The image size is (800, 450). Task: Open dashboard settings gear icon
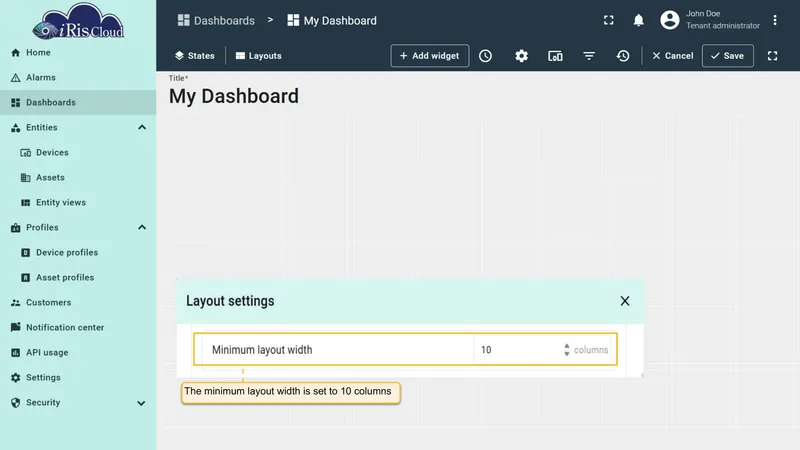click(521, 56)
